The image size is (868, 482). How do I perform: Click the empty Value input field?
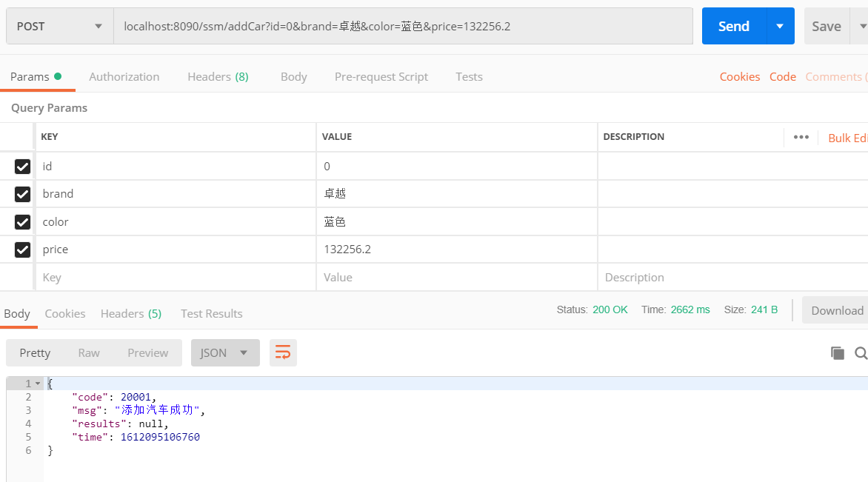457,277
